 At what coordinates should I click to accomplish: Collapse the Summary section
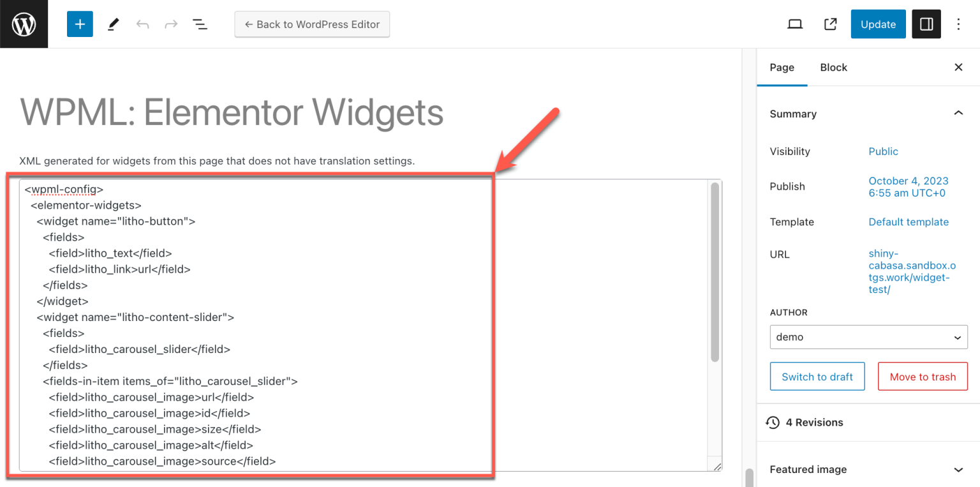pos(958,113)
